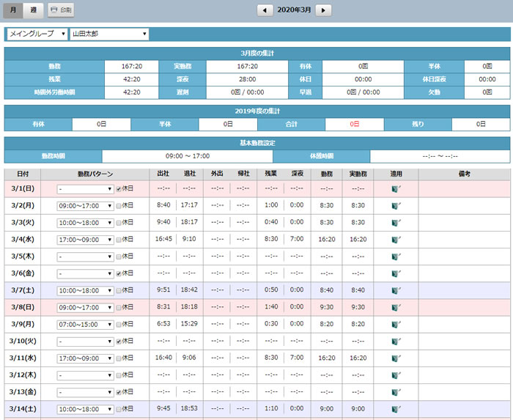Click the apply icon for 3/1(日)
Viewport: 513px width, 420px height.
[396, 188]
